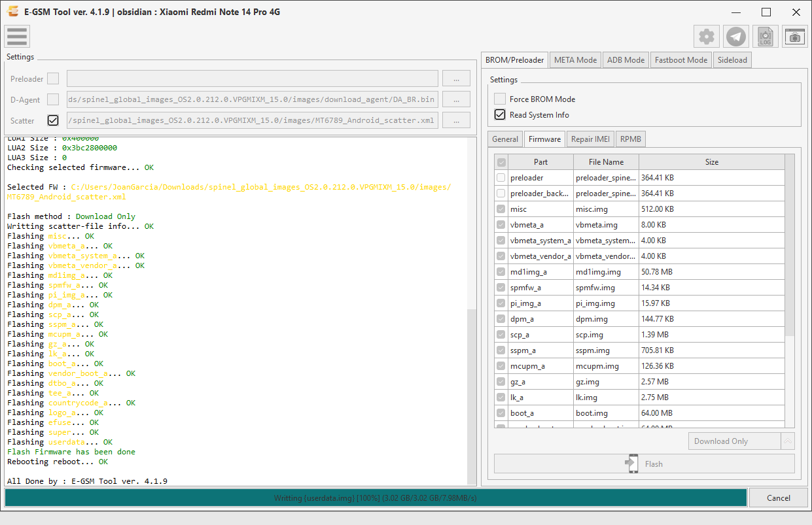The height and width of the screenshot is (525, 812).
Task: Expand flash method list arrow
Action: point(788,441)
